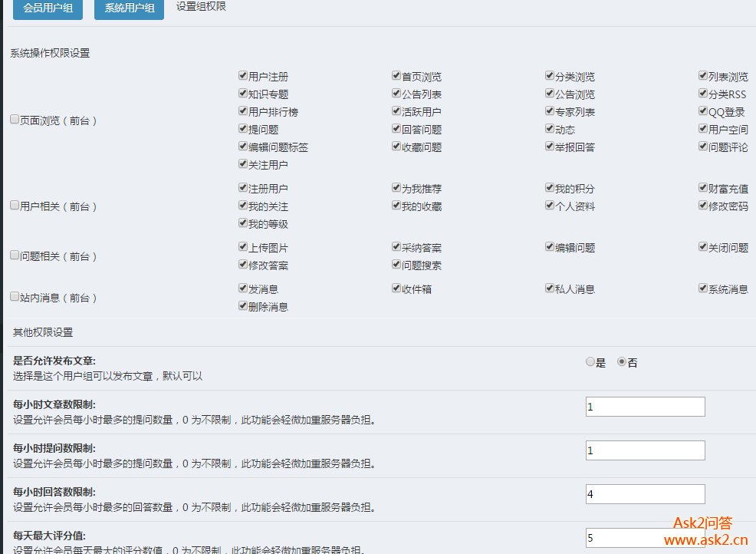
Task: Select 否 radio for publishing articles
Action: point(622,362)
